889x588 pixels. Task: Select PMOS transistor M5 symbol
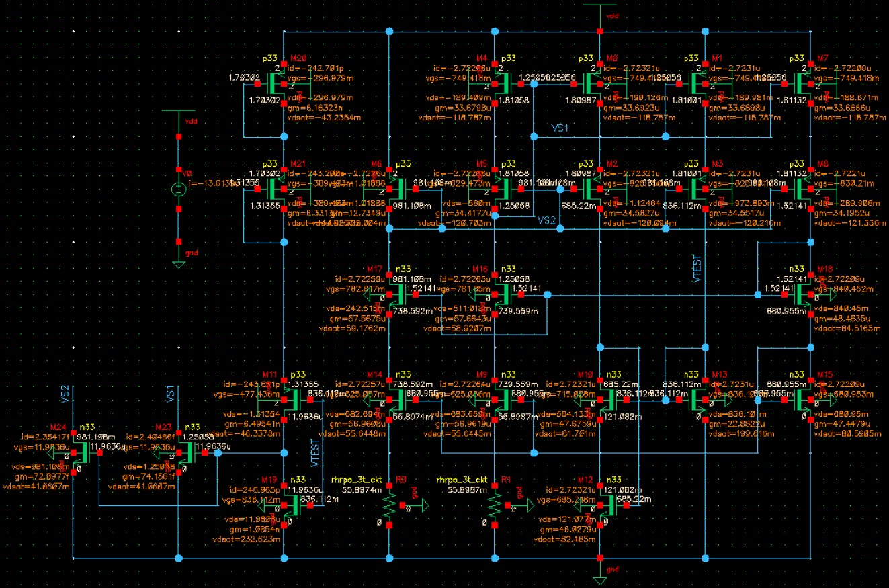click(503, 190)
